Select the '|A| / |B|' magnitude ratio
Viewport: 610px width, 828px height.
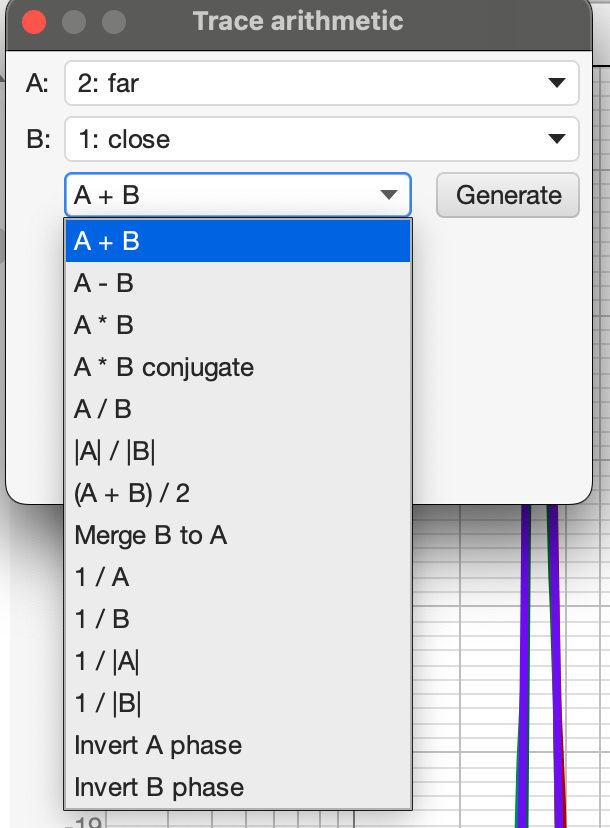[238, 451]
